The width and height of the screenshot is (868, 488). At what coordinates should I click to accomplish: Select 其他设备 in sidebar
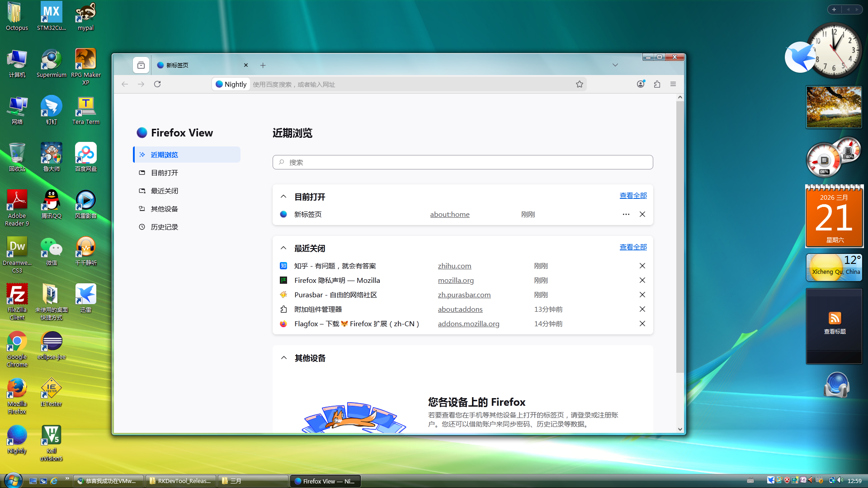pos(164,209)
